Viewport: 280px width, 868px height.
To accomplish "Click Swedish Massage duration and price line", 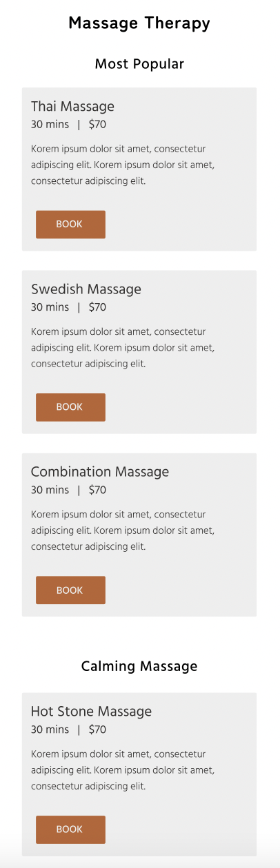I will pyautogui.click(x=68, y=307).
